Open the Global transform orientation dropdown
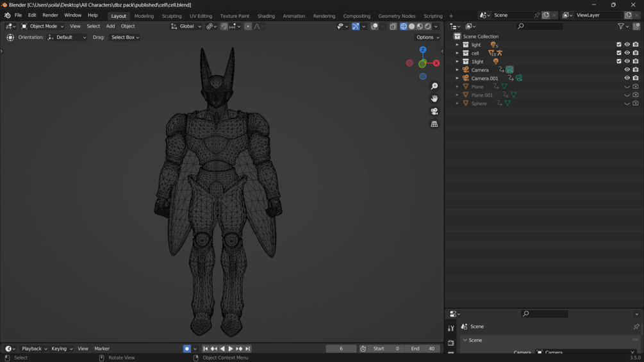The width and height of the screenshot is (644, 362). 186,26
